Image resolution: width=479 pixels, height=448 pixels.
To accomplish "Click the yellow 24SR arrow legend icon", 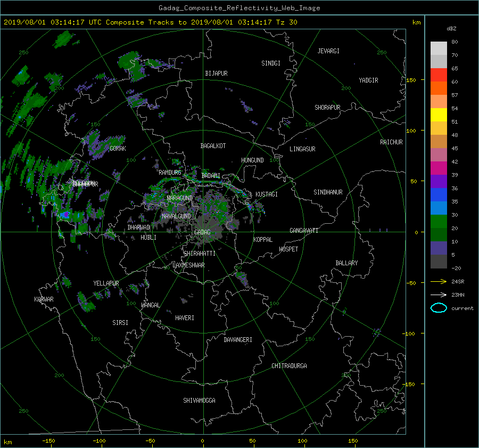I will (x=439, y=281).
